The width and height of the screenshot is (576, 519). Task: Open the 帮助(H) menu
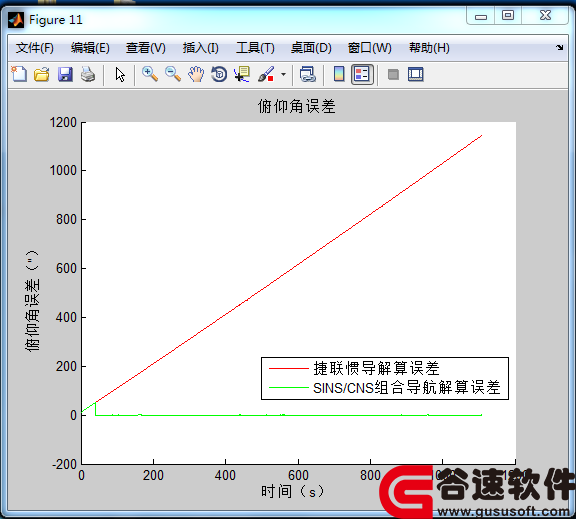pyautogui.click(x=429, y=48)
